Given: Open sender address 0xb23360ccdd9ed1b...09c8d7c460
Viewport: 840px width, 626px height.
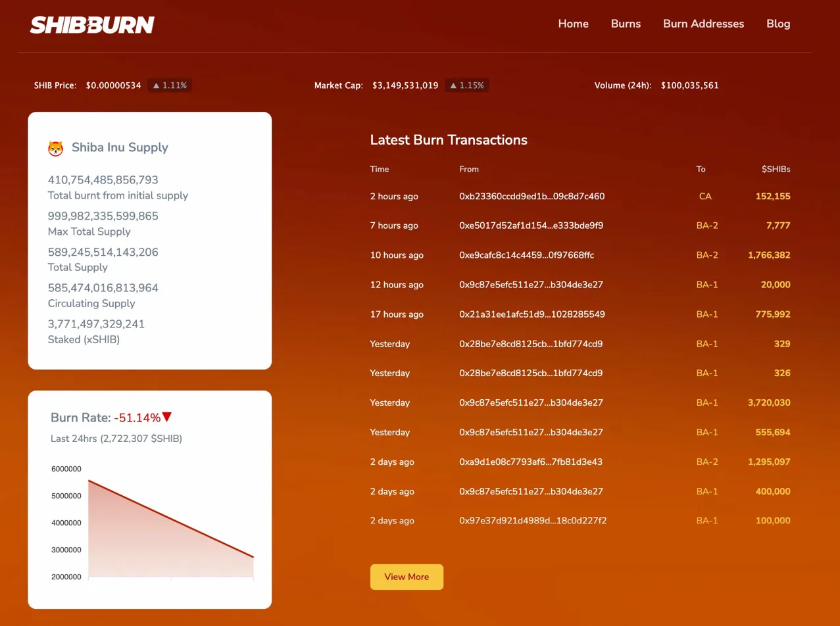Looking at the screenshot, I should click(531, 196).
